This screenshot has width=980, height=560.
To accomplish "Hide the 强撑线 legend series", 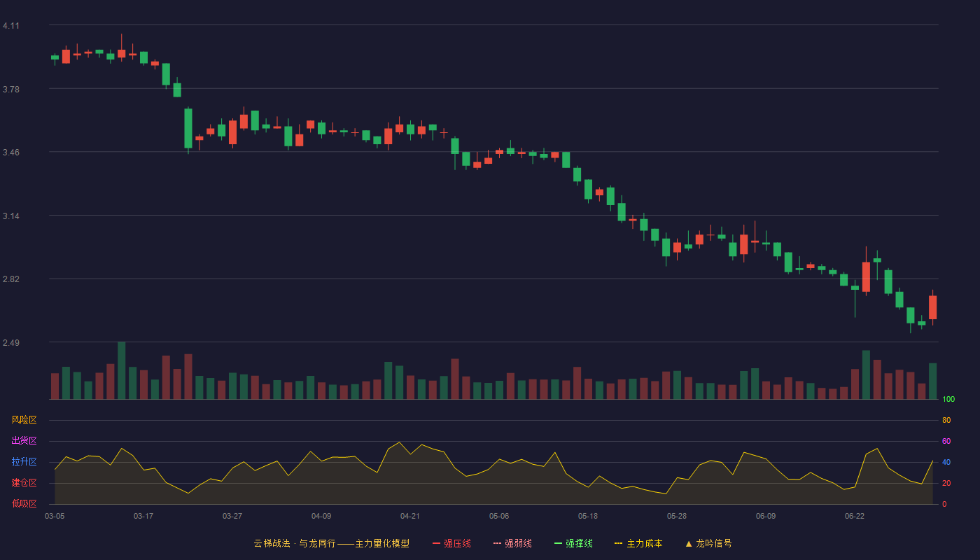I will 573,543.
